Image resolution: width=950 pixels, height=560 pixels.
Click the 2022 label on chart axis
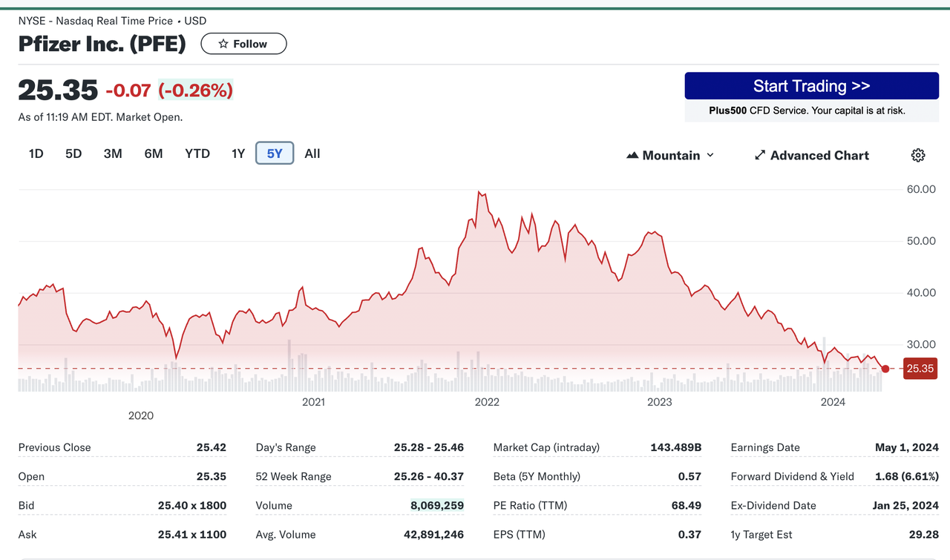coord(487,402)
